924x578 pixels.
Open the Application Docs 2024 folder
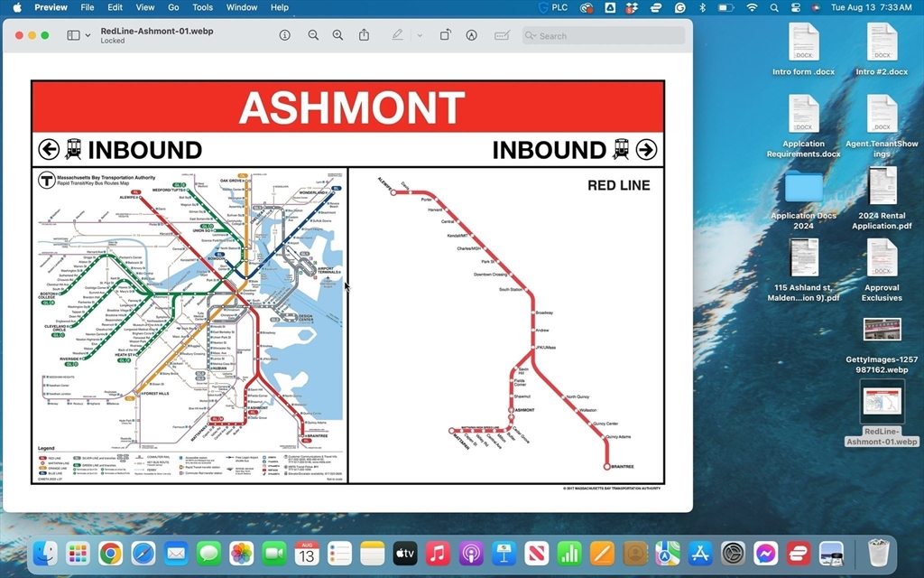[803, 188]
